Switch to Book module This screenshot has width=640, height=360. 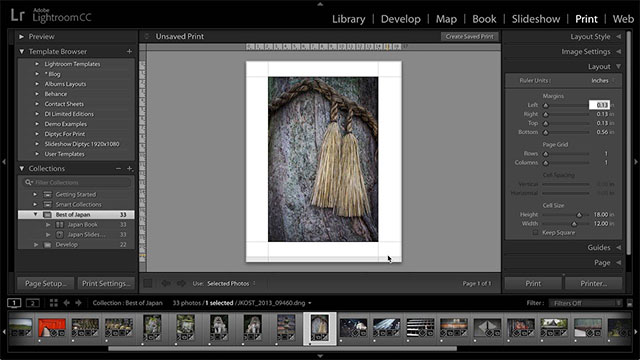pos(484,19)
